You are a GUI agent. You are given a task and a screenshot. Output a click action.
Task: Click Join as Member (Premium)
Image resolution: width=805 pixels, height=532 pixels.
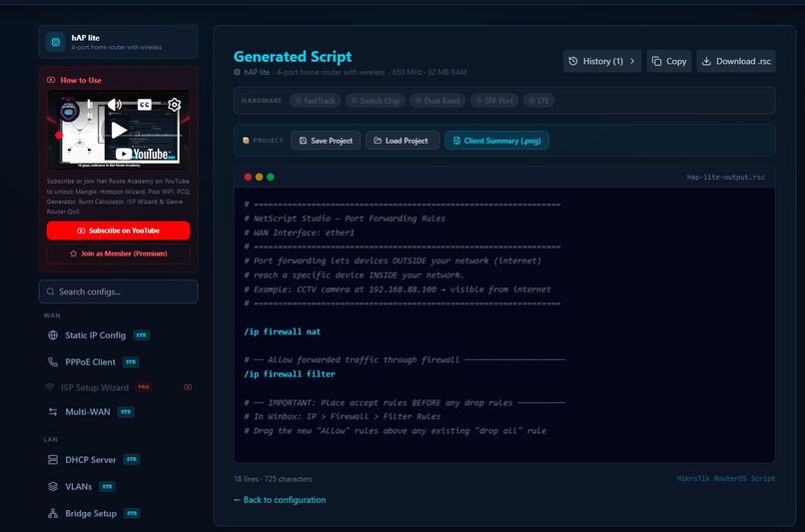coord(118,254)
